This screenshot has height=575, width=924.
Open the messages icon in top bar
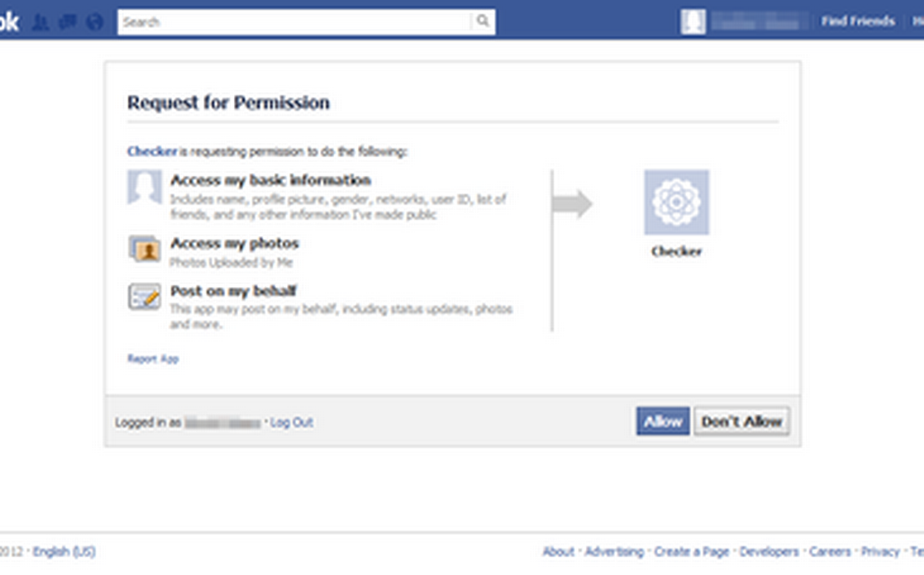[68, 23]
